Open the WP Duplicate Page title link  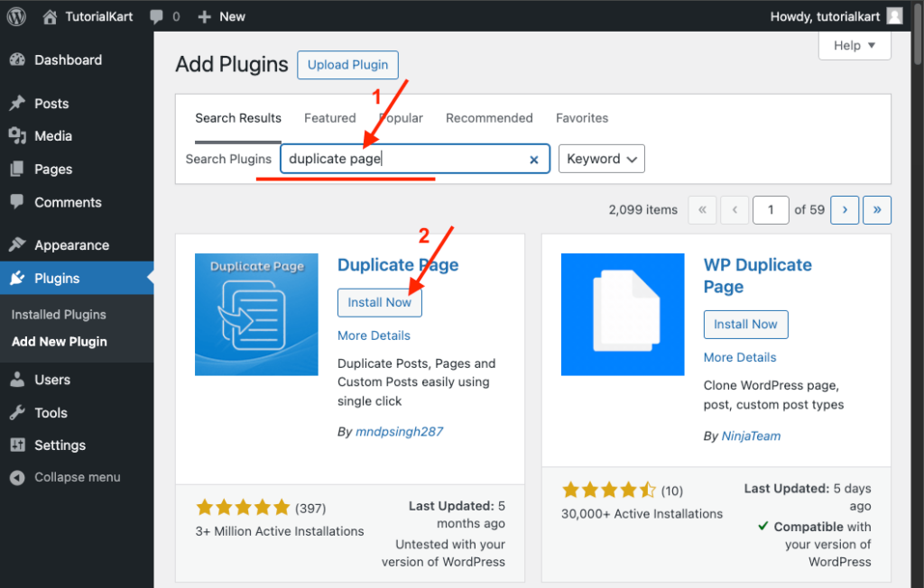(x=757, y=276)
